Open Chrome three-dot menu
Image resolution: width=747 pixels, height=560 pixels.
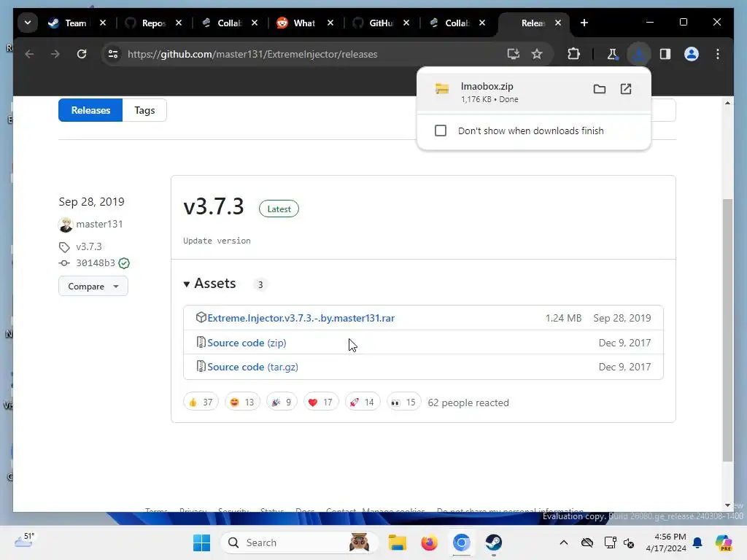pos(718,54)
